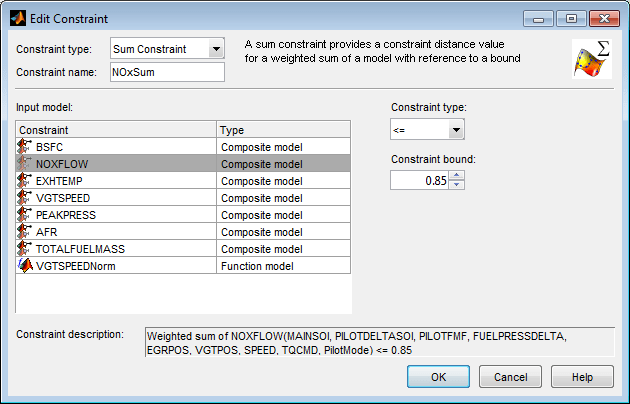This screenshot has height=404, width=630.
Task: Click the MATLAB icon in title bar
Action: [18, 18]
